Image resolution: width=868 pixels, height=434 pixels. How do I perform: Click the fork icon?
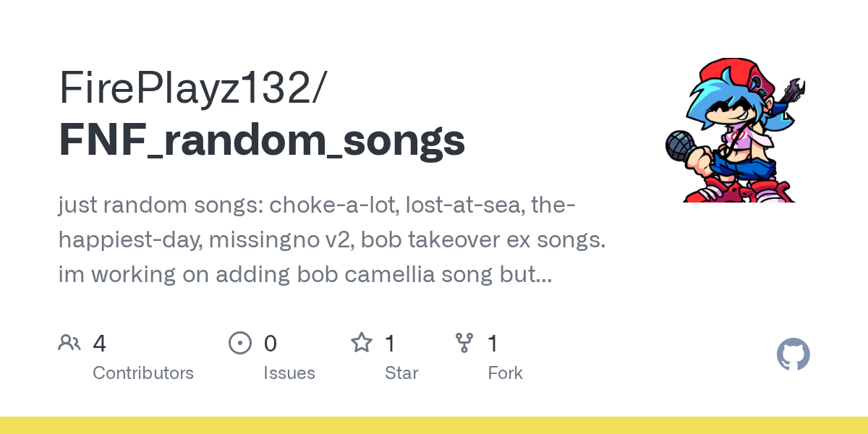[x=464, y=342]
